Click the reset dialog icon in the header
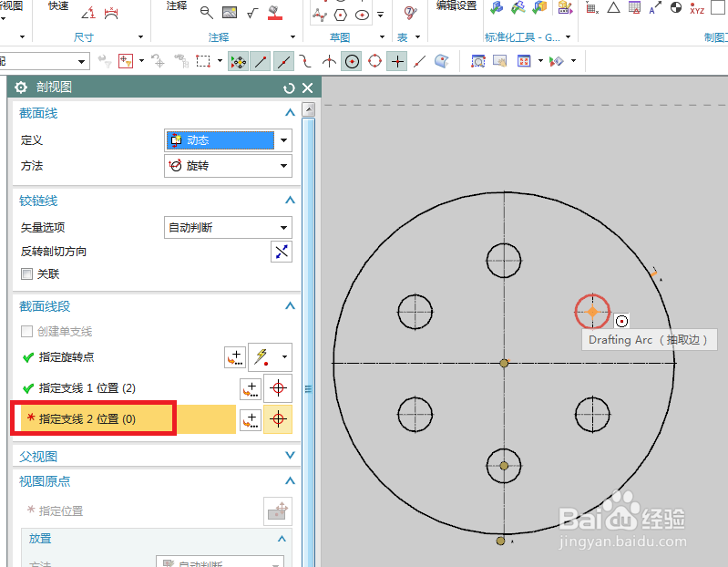Image resolution: width=728 pixels, height=567 pixels. tap(289, 88)
